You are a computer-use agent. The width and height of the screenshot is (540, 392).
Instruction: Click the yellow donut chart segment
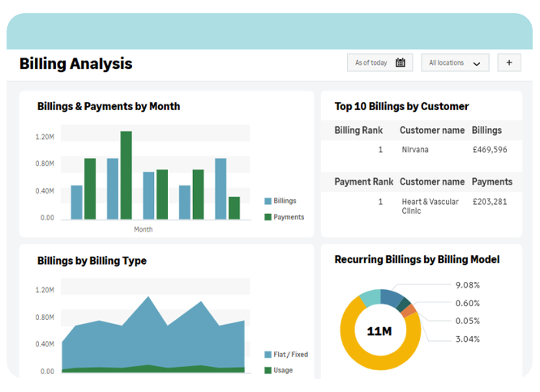coord(372,363)
